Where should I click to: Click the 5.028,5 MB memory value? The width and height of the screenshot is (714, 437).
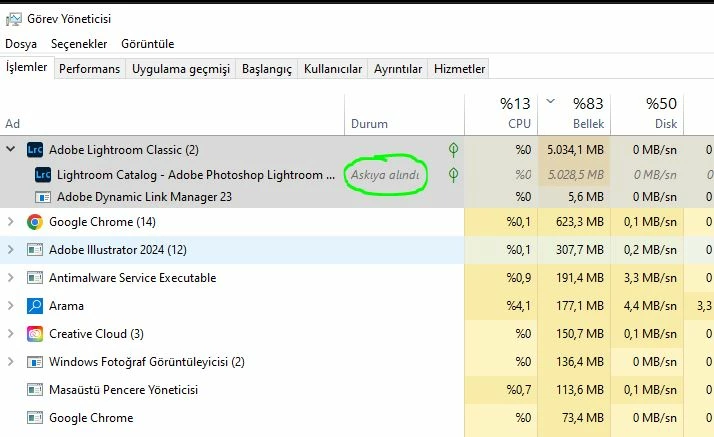(x=575, y=175)
